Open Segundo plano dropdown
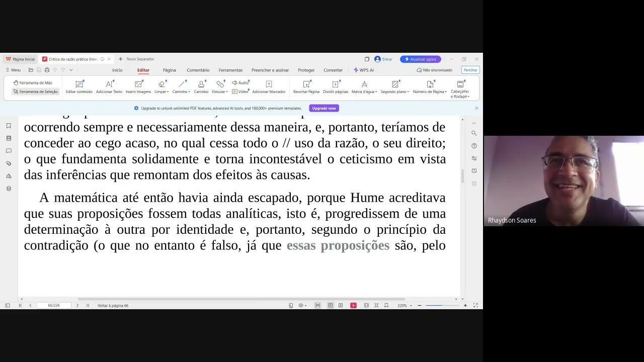644x362 pixels. [395, 87]
